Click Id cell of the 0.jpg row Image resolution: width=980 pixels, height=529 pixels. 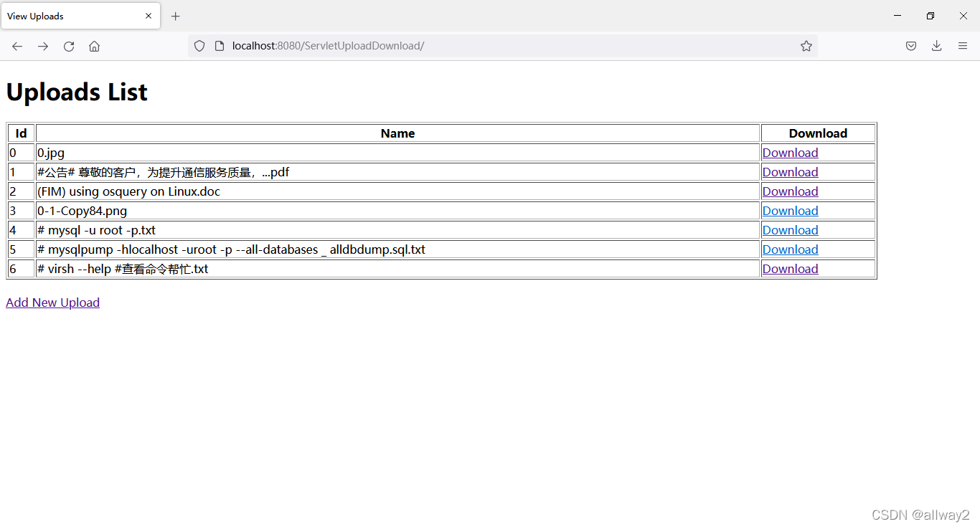pyautogui.click(x=22, y=153)
